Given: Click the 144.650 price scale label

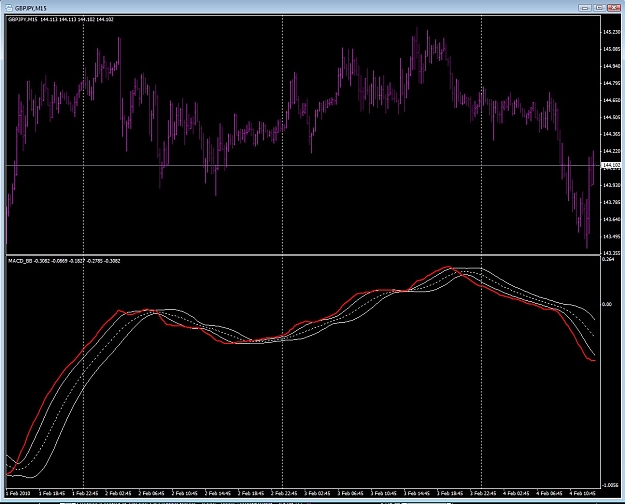Looking at the screenshot, I should [x=611, y=100].
